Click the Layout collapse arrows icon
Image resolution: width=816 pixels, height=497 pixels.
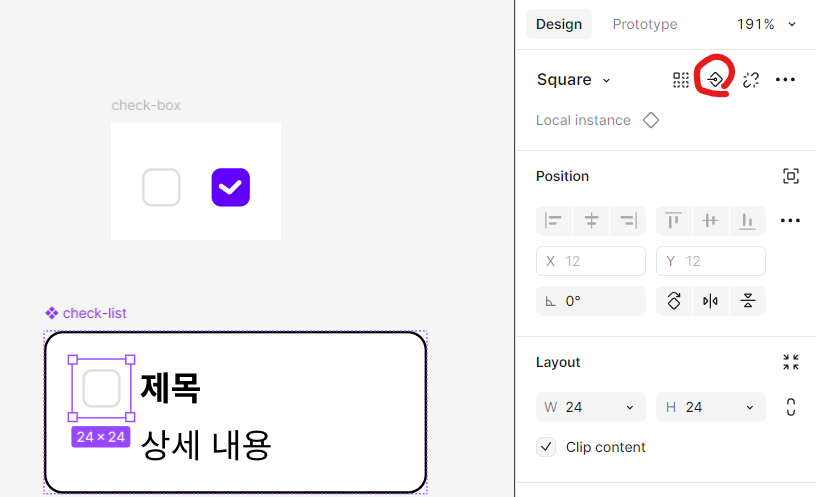[x=790, y=362]
